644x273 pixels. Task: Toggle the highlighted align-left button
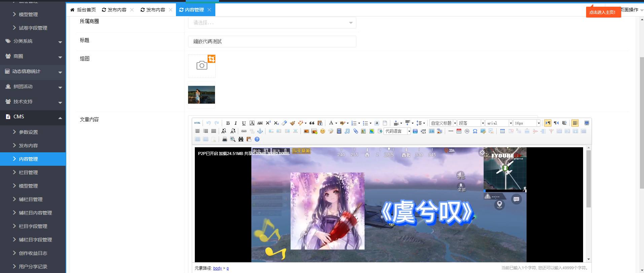pyautogui.click(x=575, y=123)
